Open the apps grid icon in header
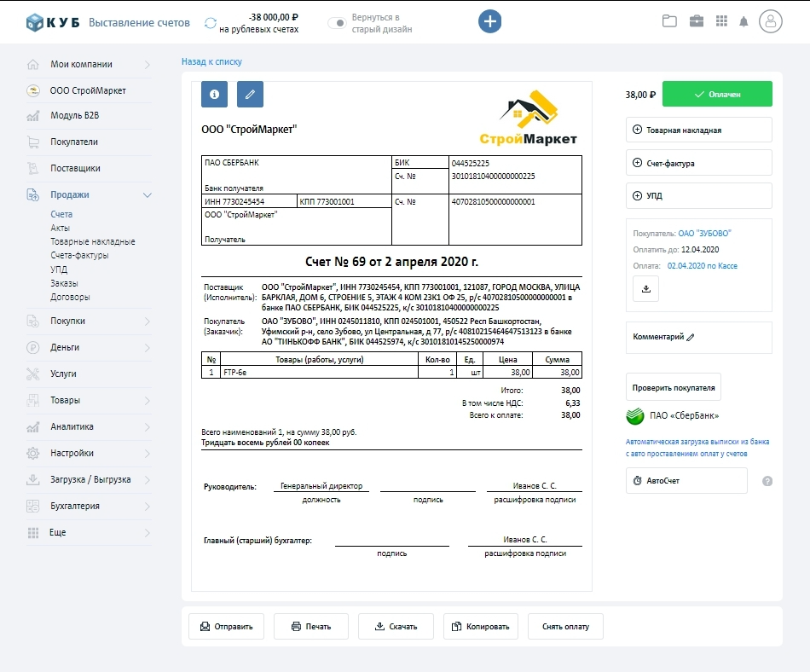The image size is (810, 672). pyautogui.click(x=721, y=21)
